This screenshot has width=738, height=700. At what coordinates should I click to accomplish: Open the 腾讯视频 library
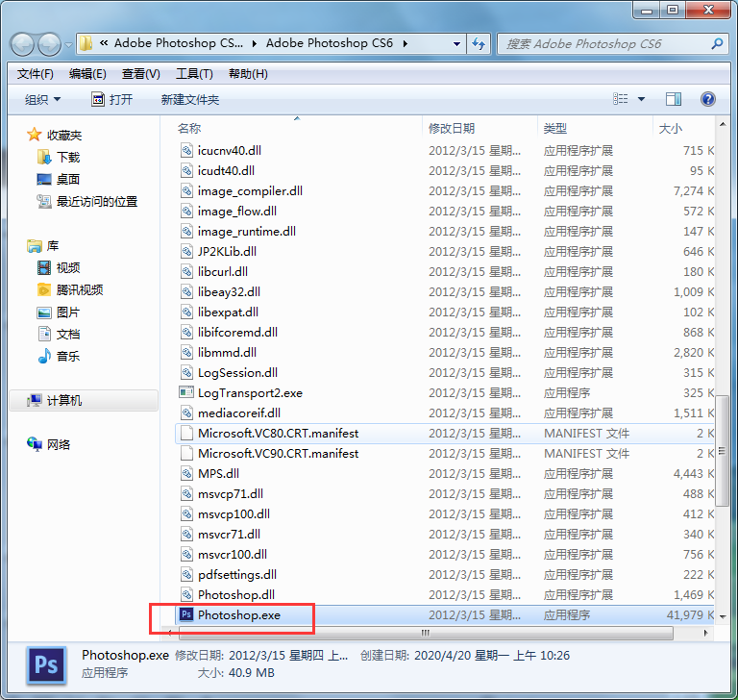[x=70, y=289]
